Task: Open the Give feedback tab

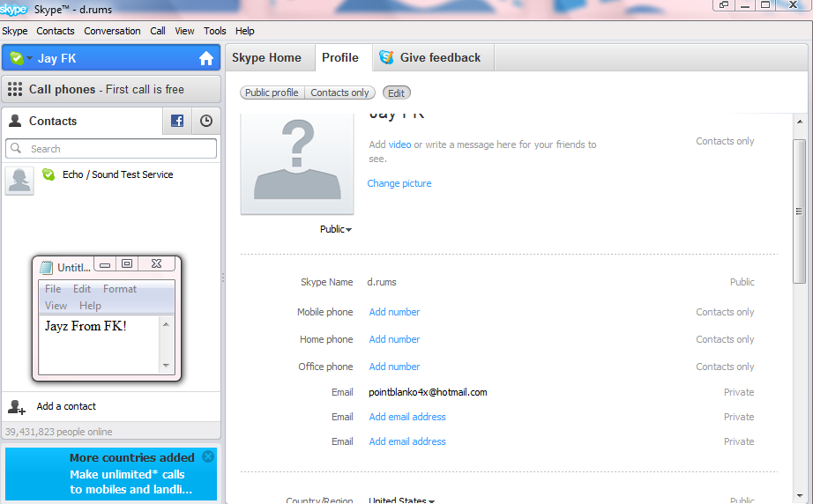Action: (434, 57)
